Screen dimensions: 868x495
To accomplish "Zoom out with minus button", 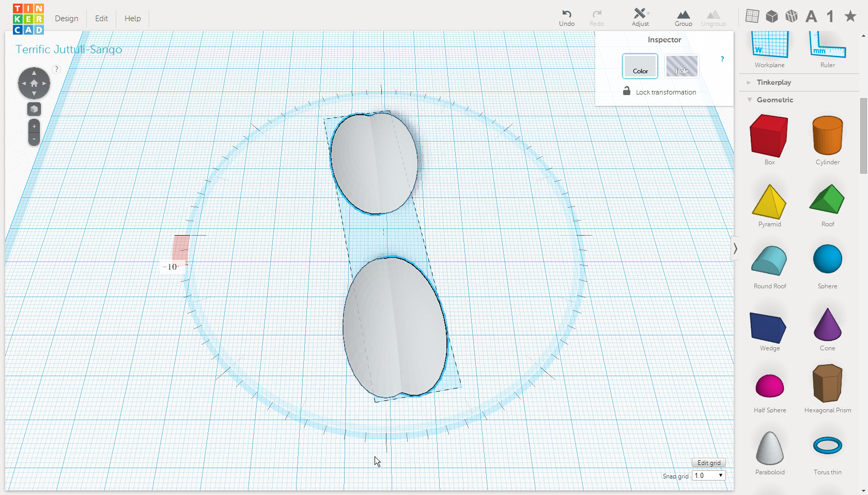I will (34, 138).
